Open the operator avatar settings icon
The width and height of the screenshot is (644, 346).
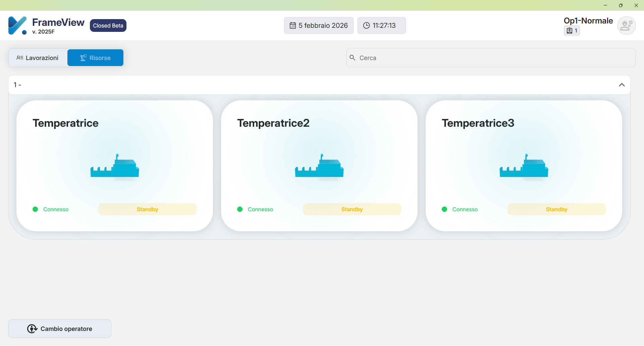pyautogui.click(x=627, y=25)
